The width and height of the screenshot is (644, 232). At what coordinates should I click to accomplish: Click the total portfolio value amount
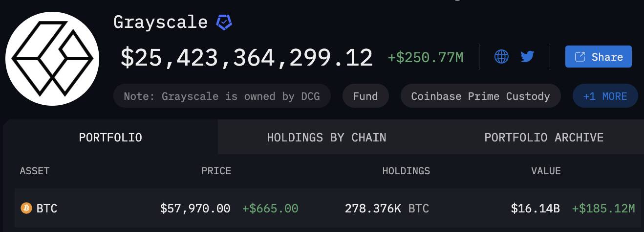click(x=247, y=58)
